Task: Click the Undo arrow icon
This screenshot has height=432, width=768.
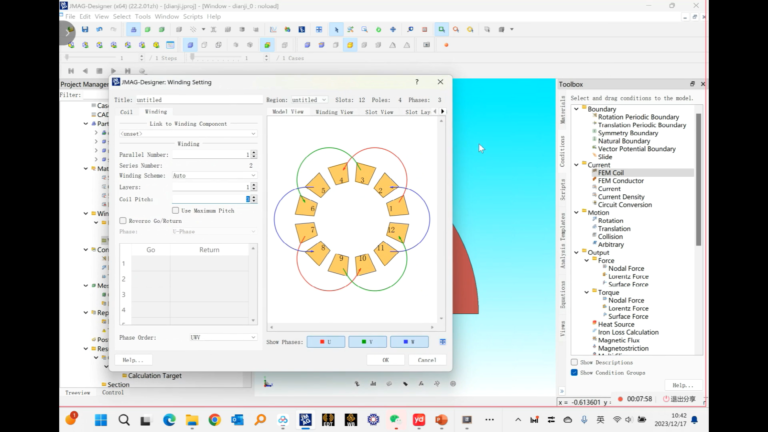Action: pos(99,29)
